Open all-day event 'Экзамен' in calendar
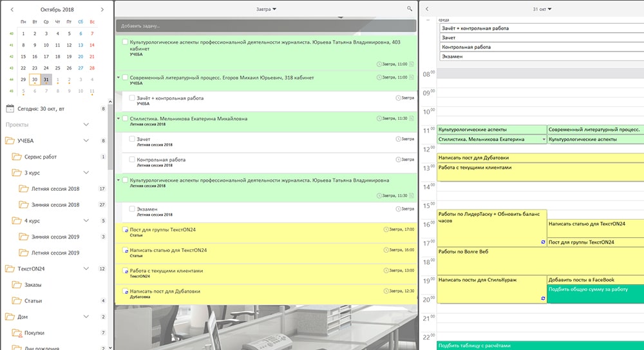 click(x=542, y=56)
